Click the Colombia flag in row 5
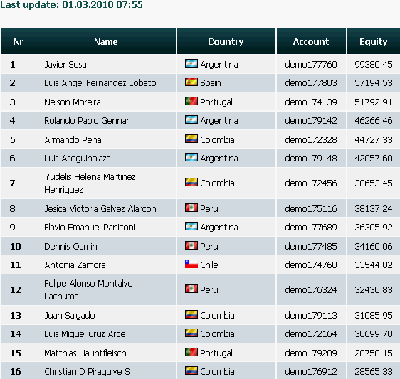400x379 pixels. [x=191, y=139]
